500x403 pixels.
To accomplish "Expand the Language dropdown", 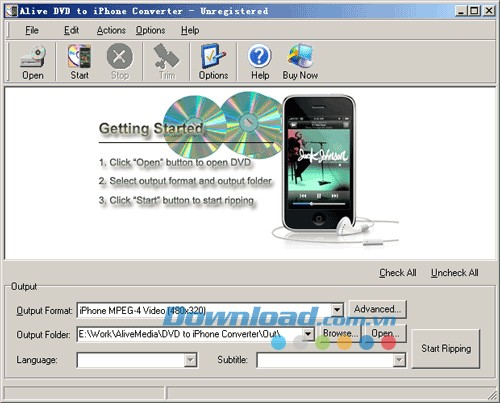I will click(190, 360).
